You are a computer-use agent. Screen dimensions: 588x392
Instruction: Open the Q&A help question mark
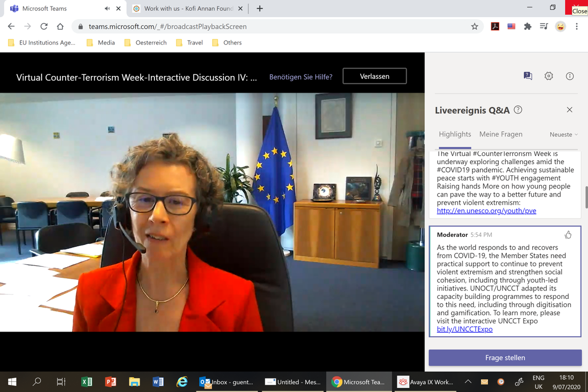[518, 110]
